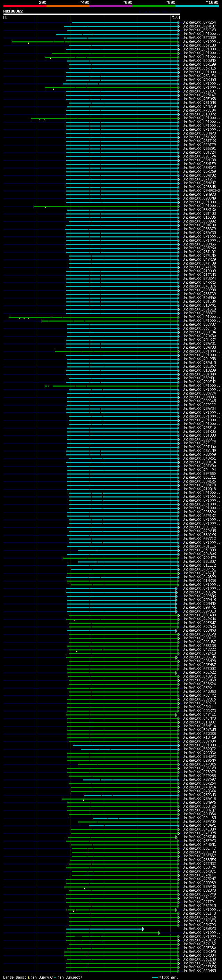Click sequence name UniRef100_Q10Q18
Viewport: 222px width, 980px height.
[x=199, y=489]
